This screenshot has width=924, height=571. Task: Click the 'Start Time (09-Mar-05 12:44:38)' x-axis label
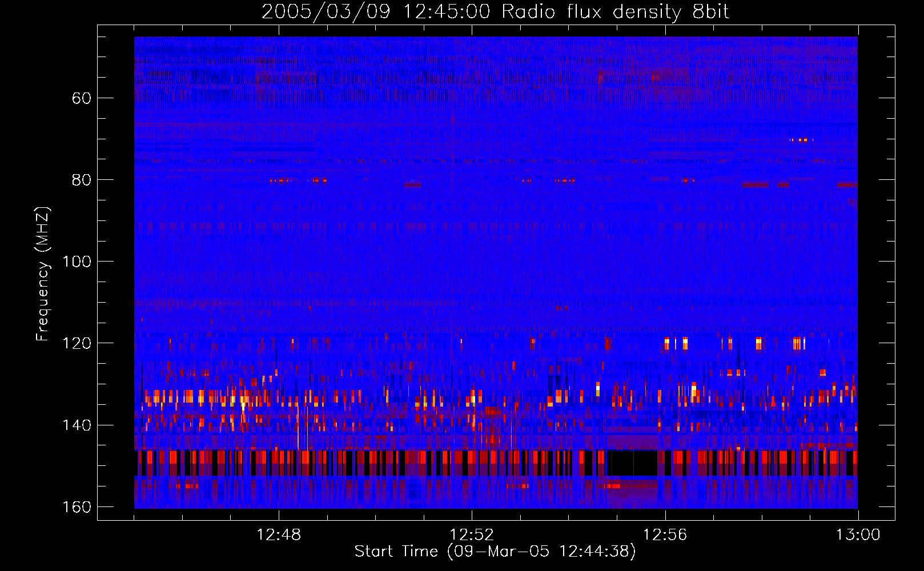click(x=495, y=552)
